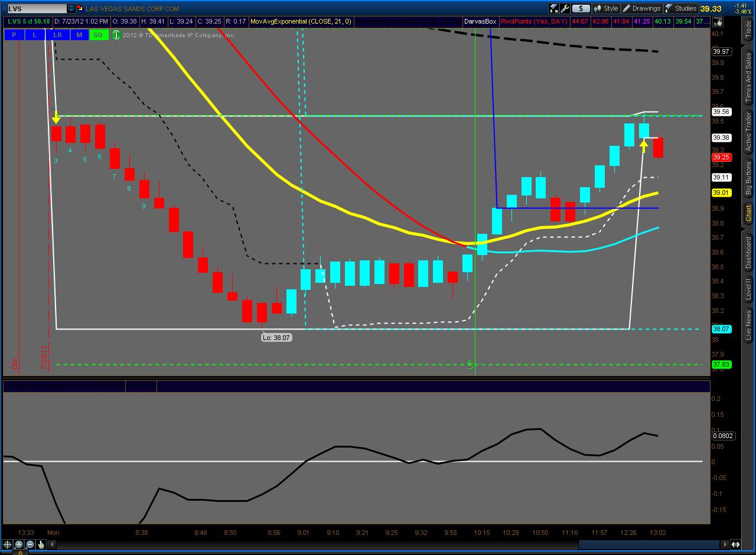Click the 7/20/12 date marker label
Viewport: 756px width, 555px height.
coord(44,358)
